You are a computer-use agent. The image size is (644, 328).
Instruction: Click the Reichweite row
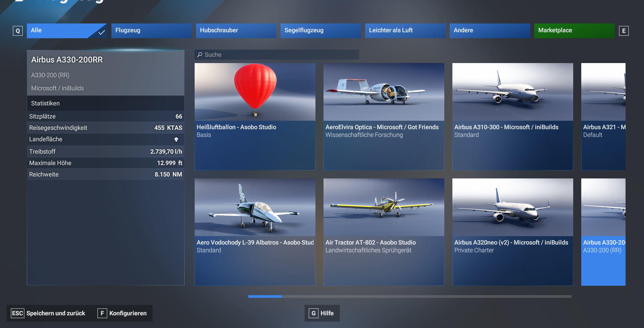pyautogui.click(x=106, y=174)
